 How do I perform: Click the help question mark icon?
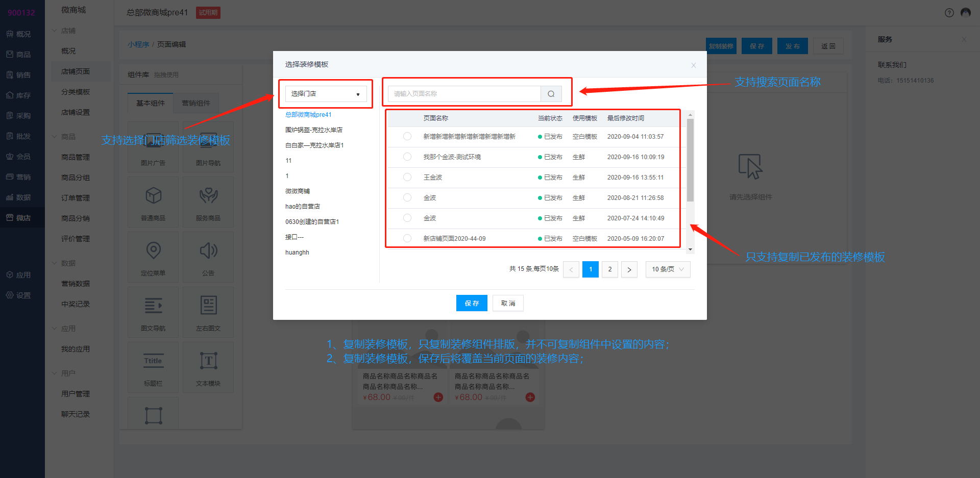949,13
